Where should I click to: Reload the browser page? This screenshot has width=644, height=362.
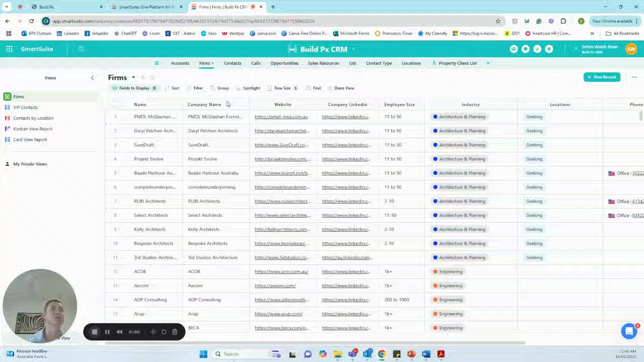pos(31,21)
